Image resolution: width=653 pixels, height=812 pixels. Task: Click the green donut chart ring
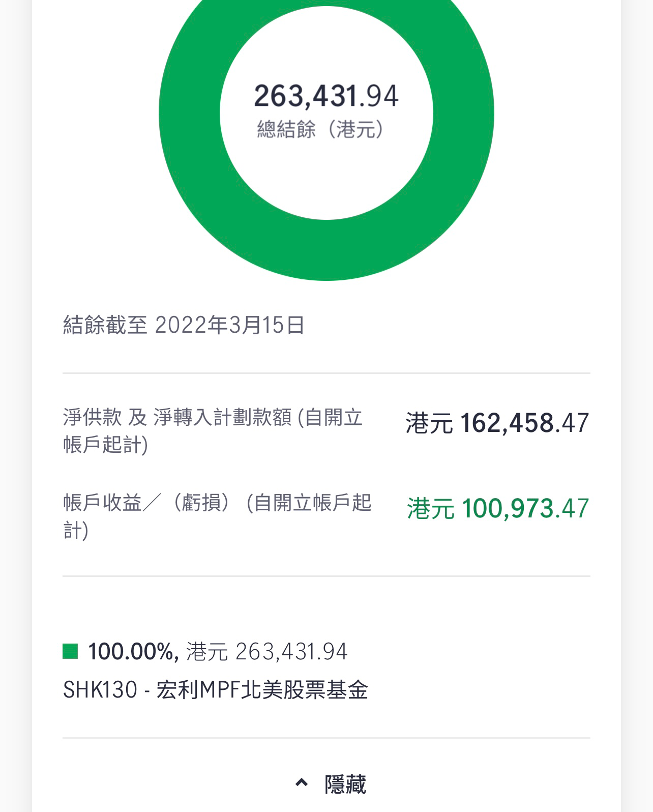pos(326,250)
